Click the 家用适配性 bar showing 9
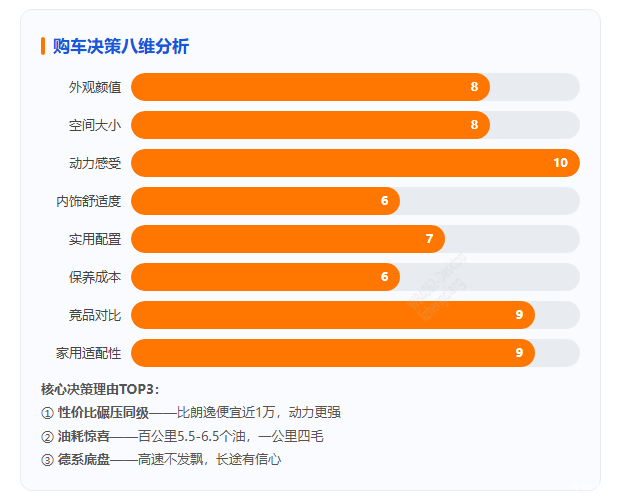 click(x=333, y=353)
